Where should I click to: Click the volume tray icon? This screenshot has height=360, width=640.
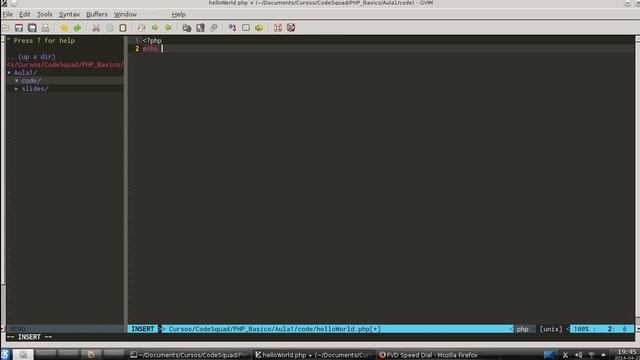(x=578, y=355)
